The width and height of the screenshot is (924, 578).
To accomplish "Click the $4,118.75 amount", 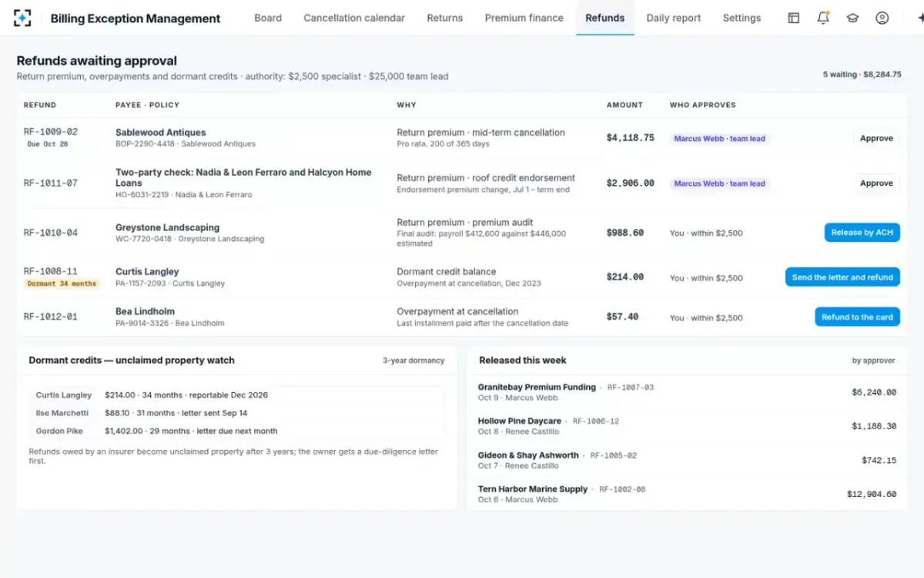I will 631,138.
